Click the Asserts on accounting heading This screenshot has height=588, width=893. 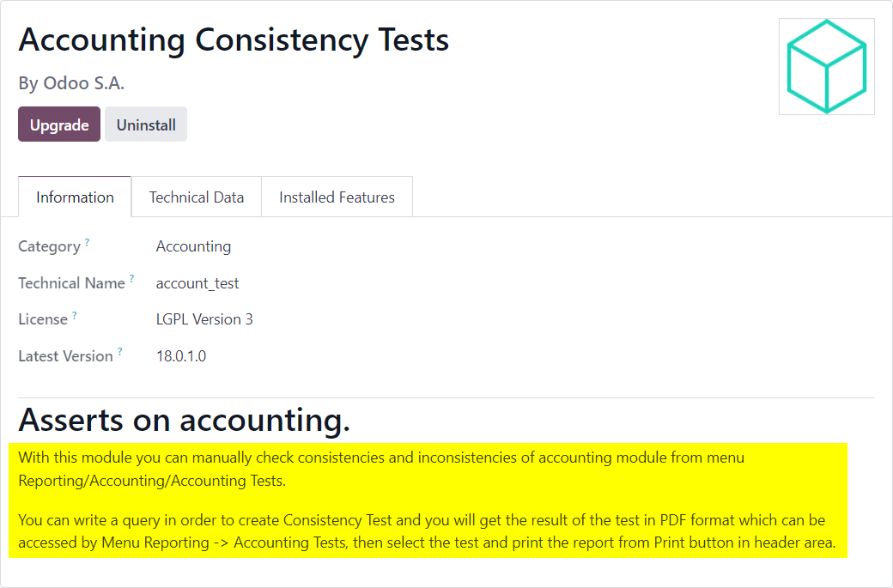pyautogui.click(x=185, y=420)
